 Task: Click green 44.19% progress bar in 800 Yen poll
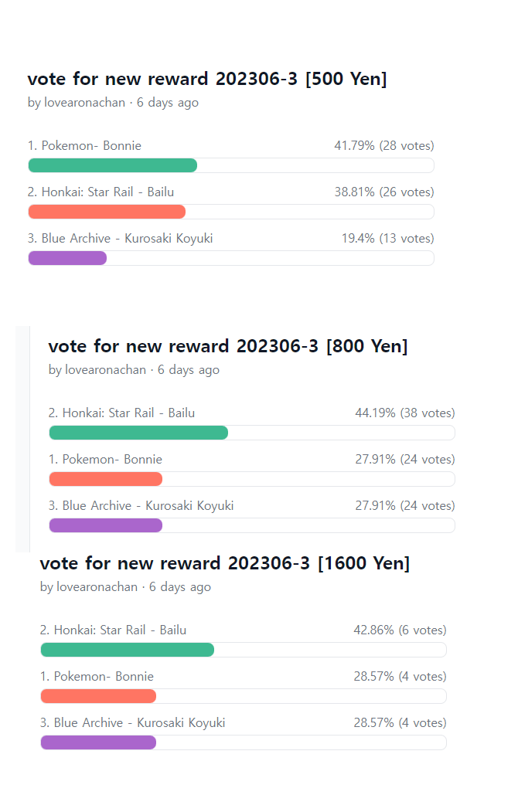coord(138,433)
